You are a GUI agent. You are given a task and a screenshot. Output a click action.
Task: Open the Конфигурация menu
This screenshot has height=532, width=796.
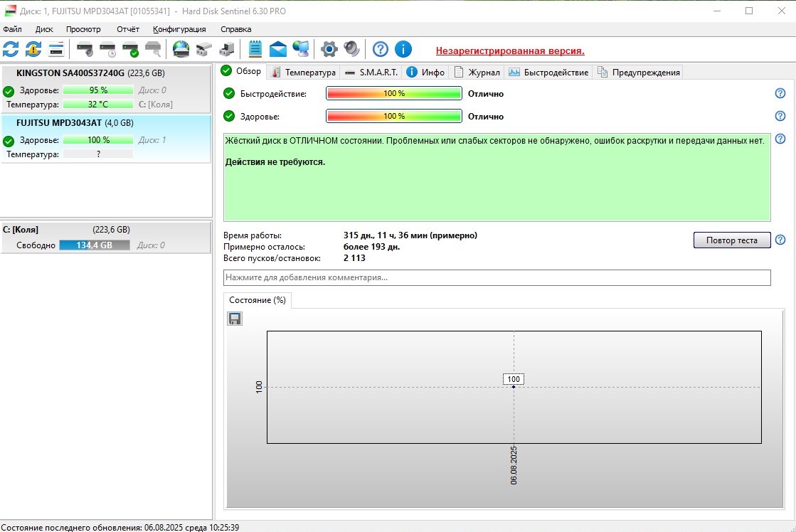tap(179, 29)
